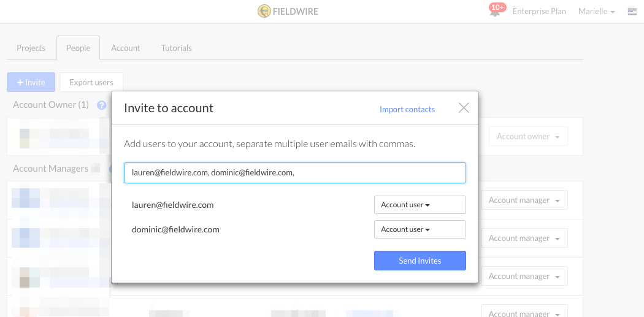Open the Account owner role dropdown
This screenshot has width=644, height=317.
click(x=528, y=136)
